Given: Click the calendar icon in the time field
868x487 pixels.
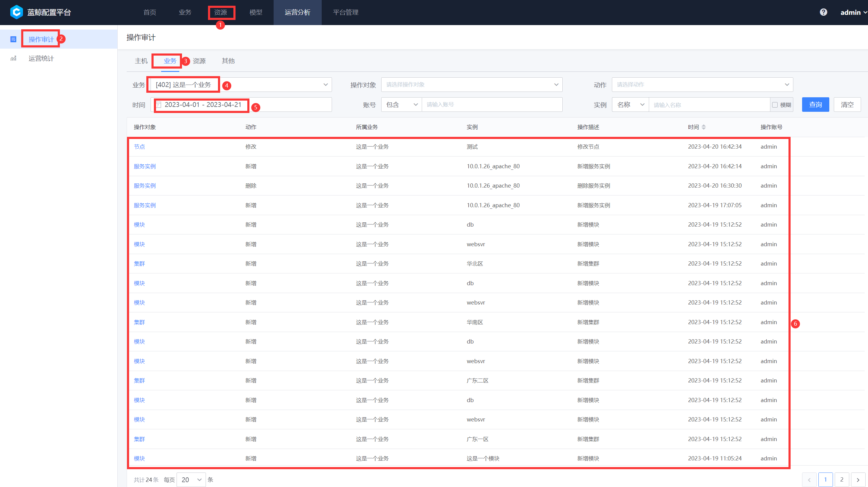Looking at the screenshot, I should 159,105.
